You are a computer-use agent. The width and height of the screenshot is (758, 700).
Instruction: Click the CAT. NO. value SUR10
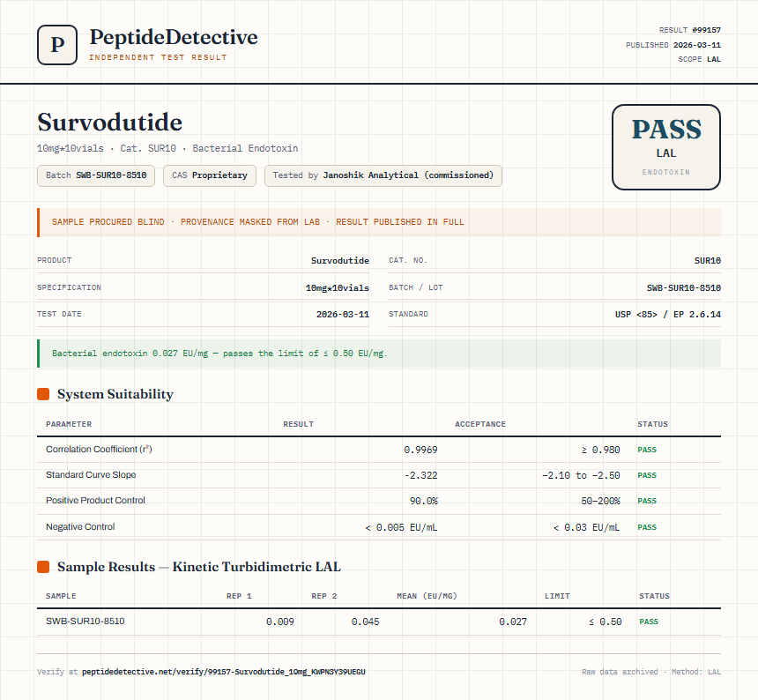pyautogui.click(x=707, y=261)
